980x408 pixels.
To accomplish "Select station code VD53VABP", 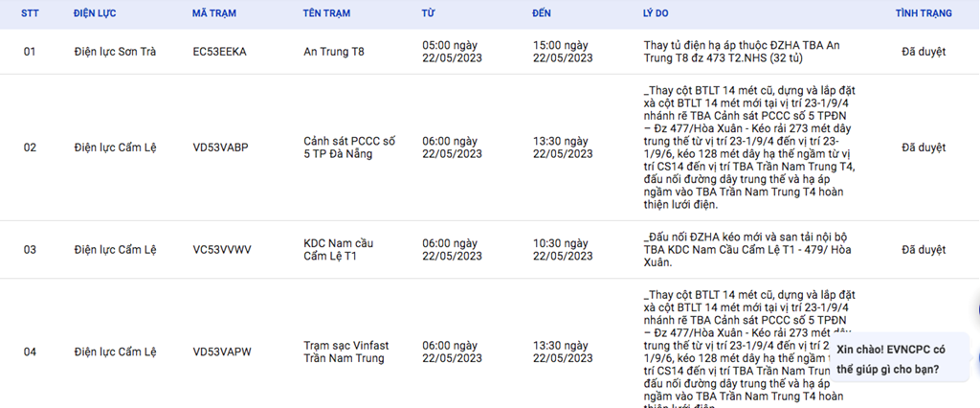I will pyautogui.click(x=220, y=148).
